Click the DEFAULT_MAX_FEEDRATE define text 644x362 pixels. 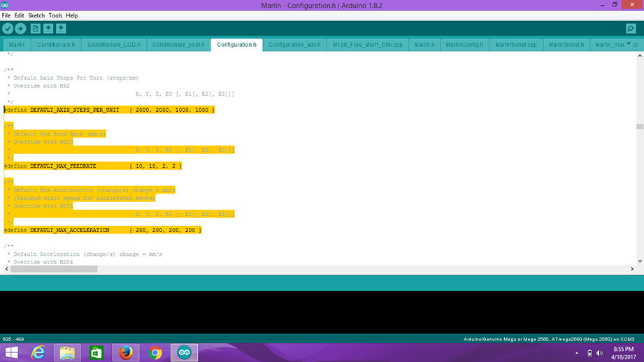click(63, 166)
